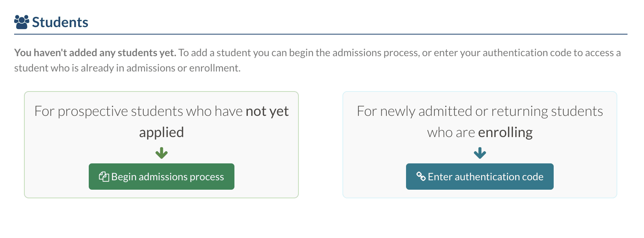Click the bold "not yet" text
644x238 pixels.
click(x=267, y=111)
